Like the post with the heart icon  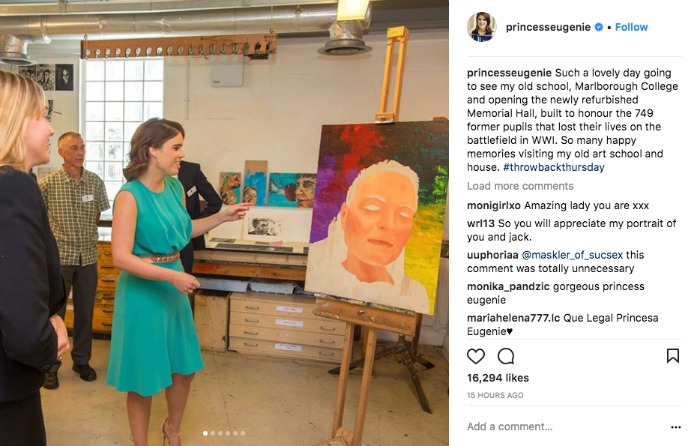pyautogui.click(x=475, y=356)
